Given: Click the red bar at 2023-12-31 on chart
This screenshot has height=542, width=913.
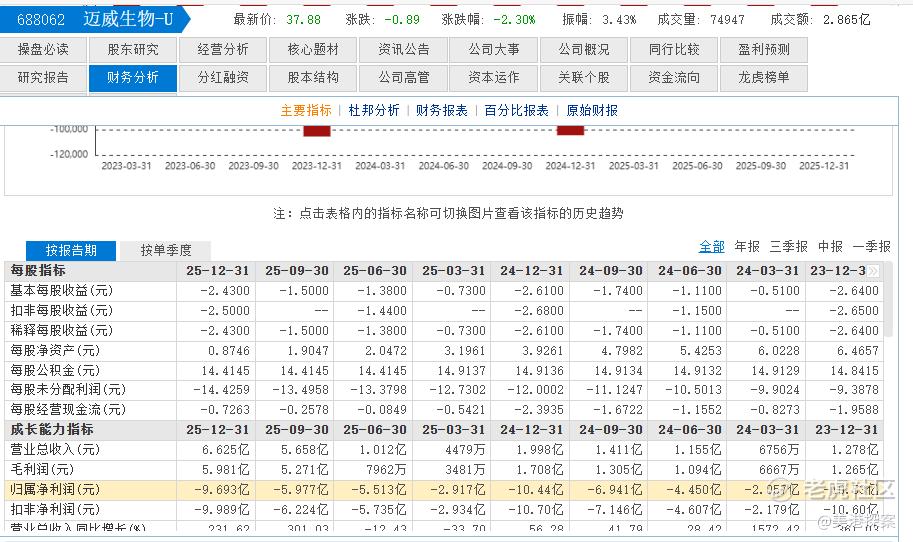Looking at the screenshot, I should coord(317,131).
